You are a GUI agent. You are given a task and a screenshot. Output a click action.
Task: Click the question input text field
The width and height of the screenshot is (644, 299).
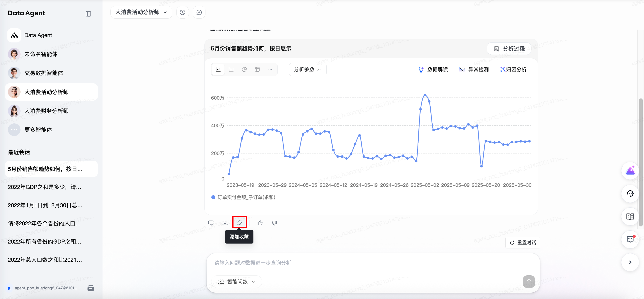pos(350,263)
